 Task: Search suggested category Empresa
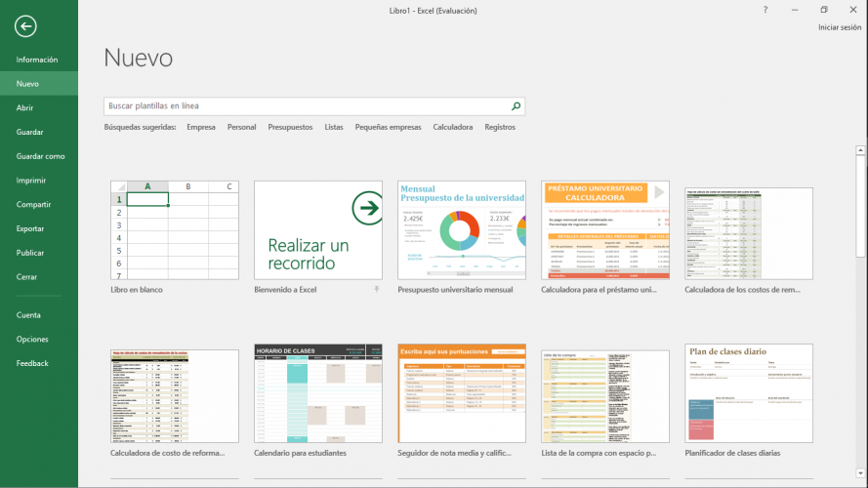pos(201,127)
